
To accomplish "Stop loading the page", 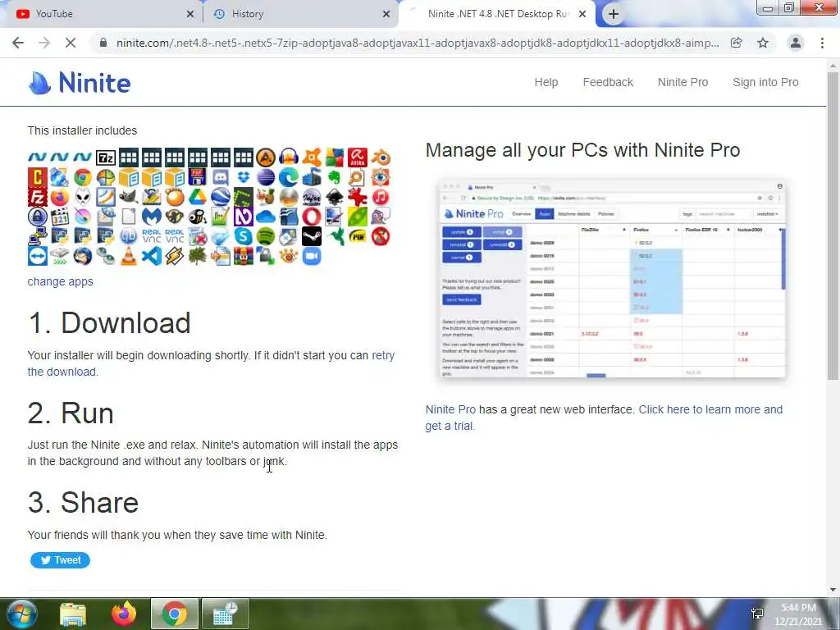I will tap(71, 43).
